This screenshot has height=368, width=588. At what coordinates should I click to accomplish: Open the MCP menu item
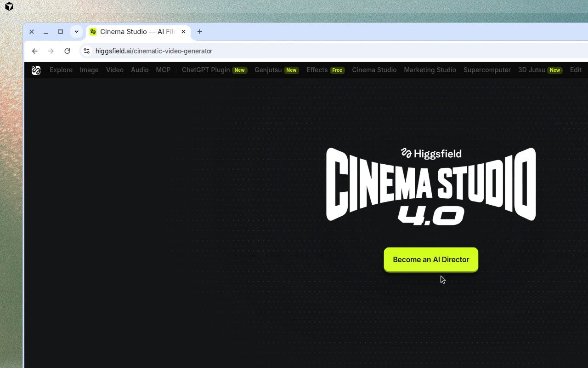[163, 70]
